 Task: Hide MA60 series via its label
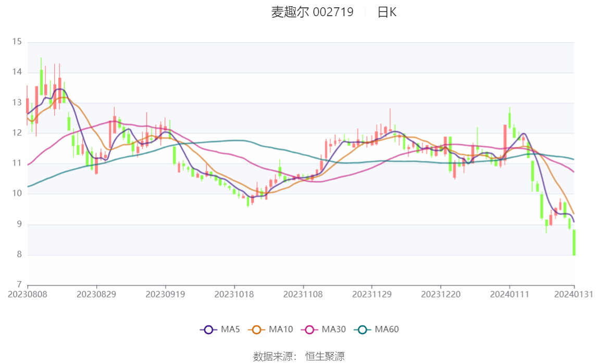[x=387, y=329]
